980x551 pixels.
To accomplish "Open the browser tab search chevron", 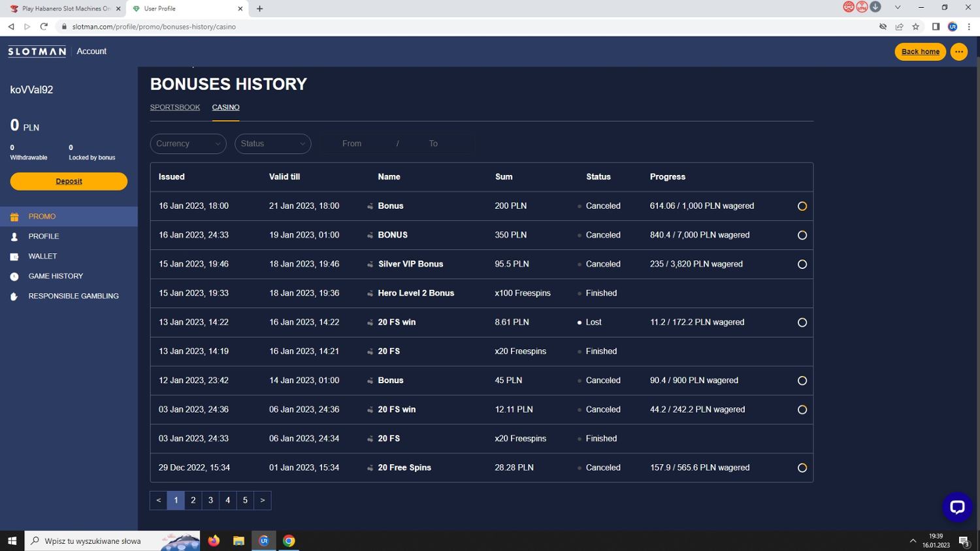I will click(898, 8).
